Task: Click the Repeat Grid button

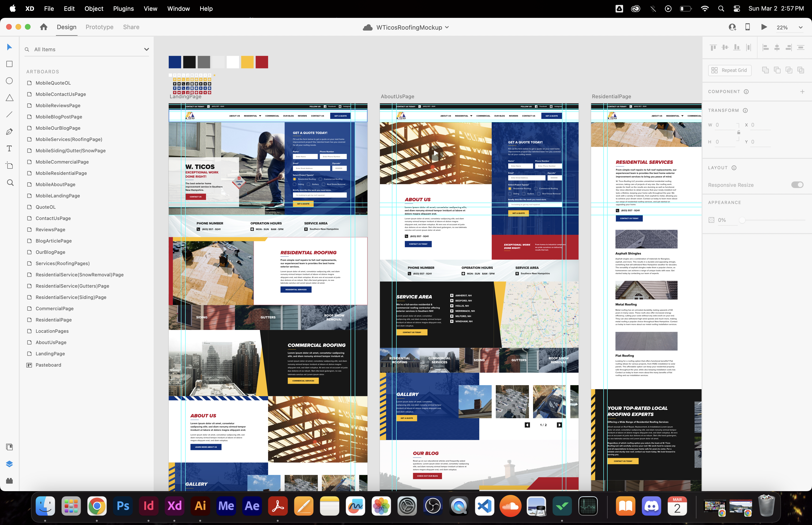Action: [x=730, y=70]
